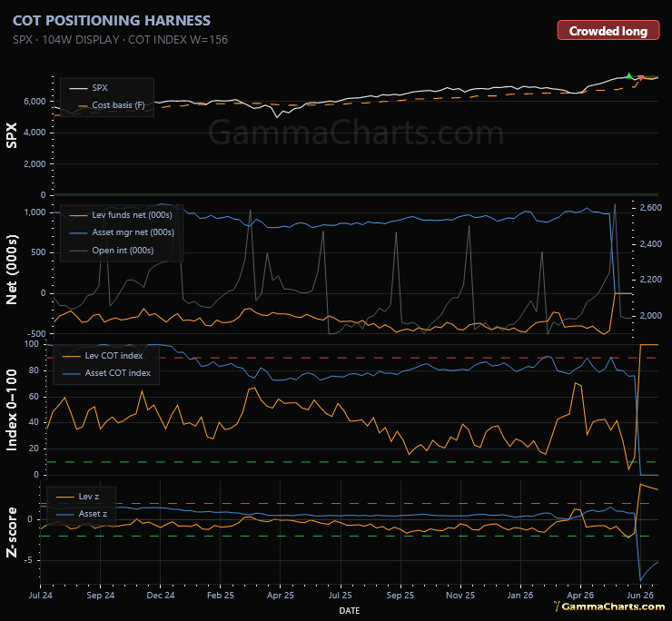Click the Sep 24 date tick label
Image resolution: width=672 pixels, height=621 pixels.
point(101,596)
